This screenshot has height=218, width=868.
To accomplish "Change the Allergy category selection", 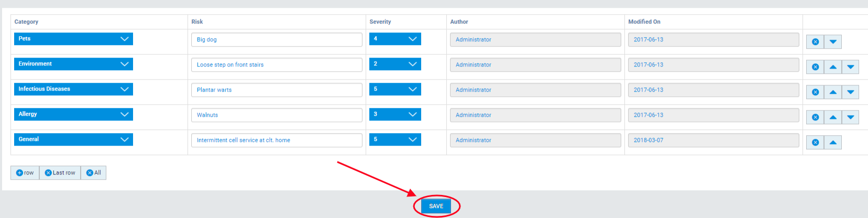I will pyautogui.click(x=73, y=114).
